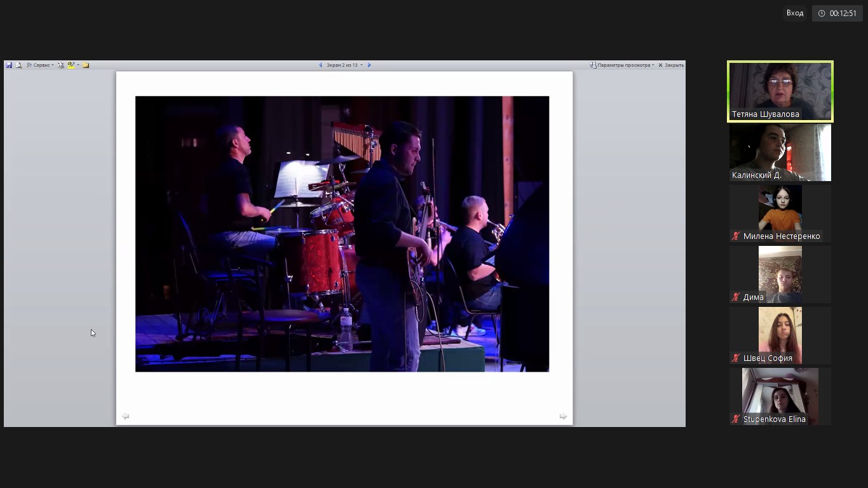Go to previous screen with left arrow
The image size is (868, 488).
pyautogui.click(x=321, y=65)
